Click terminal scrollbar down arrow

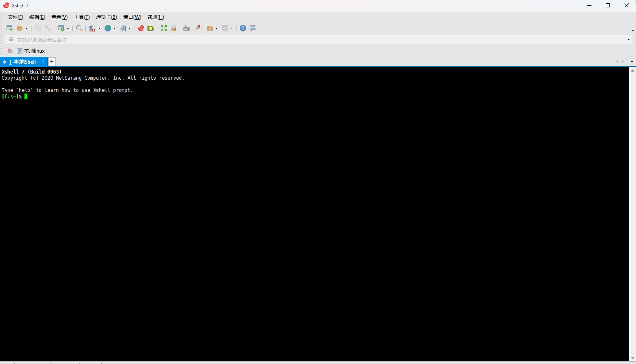point(632,358)
